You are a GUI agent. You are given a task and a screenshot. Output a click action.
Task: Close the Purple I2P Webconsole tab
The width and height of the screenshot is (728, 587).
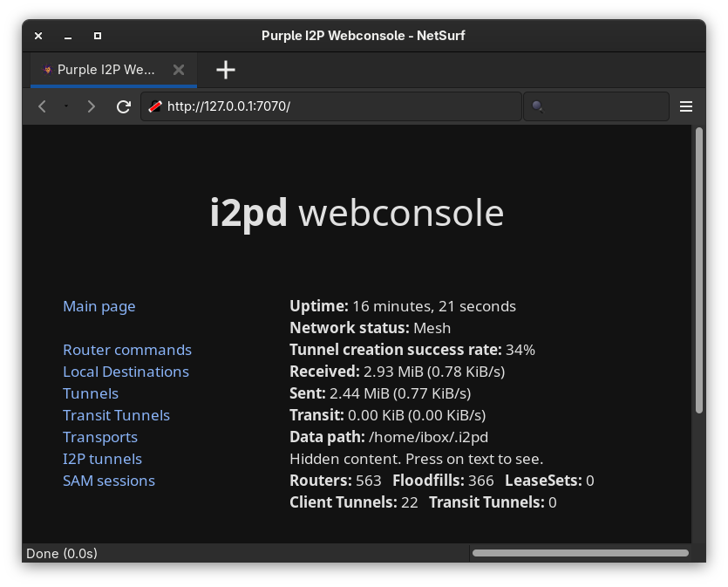click(x=179, y=70)
